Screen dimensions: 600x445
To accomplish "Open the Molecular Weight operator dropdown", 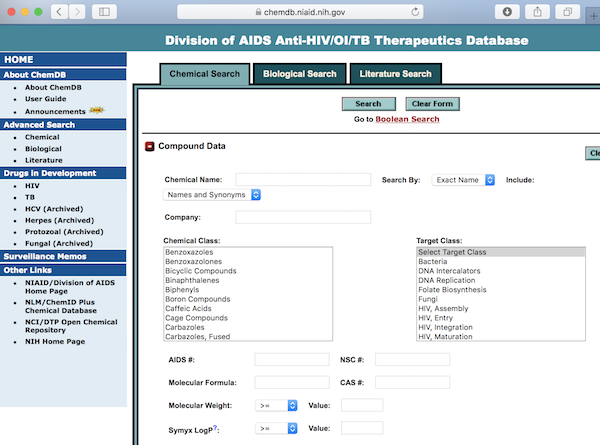I will (x=276, y=406).
